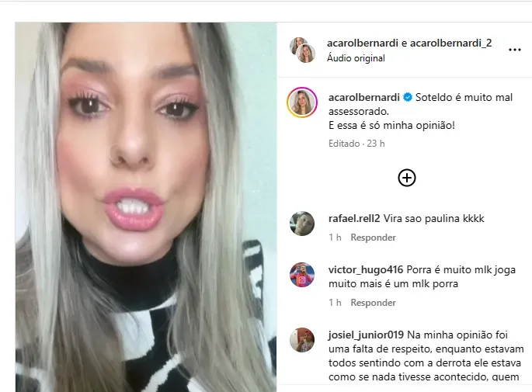Image resolution: width=532 pixels, height=392 pixels.
Task: Load more comments with the plus circle
Action: (x=406, y=178)
